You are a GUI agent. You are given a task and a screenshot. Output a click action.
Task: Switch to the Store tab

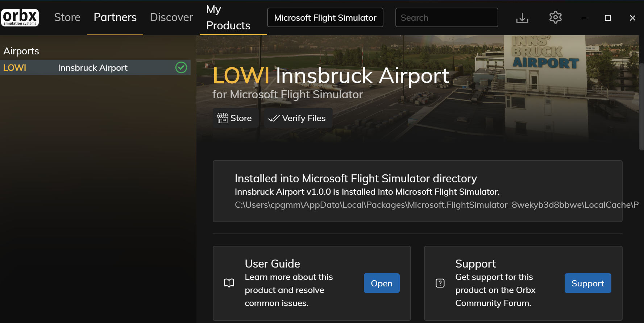67,17
